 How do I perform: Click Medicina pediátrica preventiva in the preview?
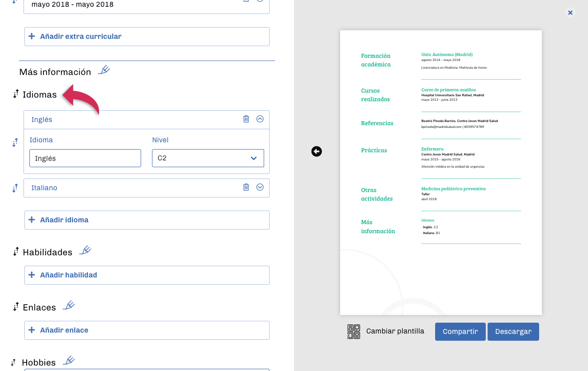(x=454, y=189)
